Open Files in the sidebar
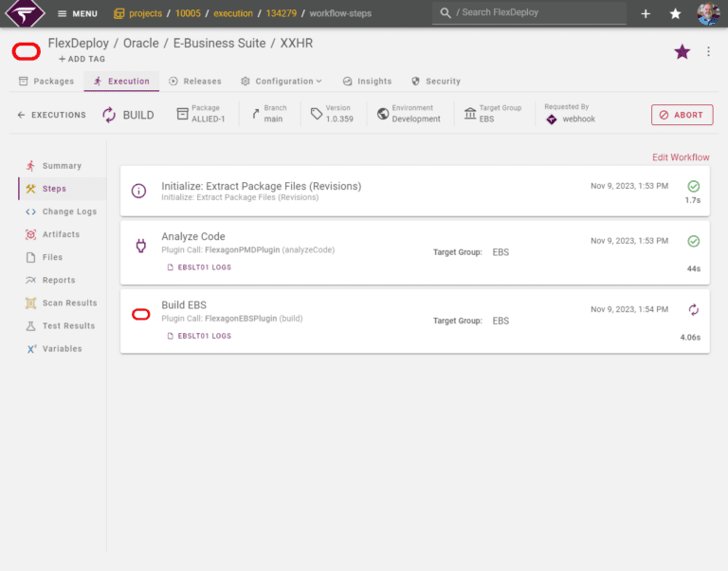This screenshot has width=728, height=571. tap(63, 257)
